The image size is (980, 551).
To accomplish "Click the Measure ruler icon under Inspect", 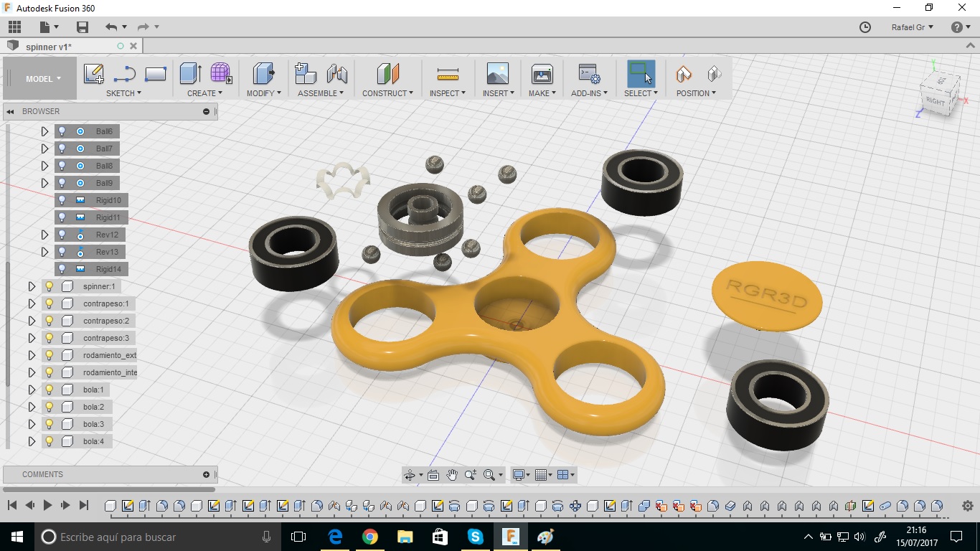I will point(448,74).
